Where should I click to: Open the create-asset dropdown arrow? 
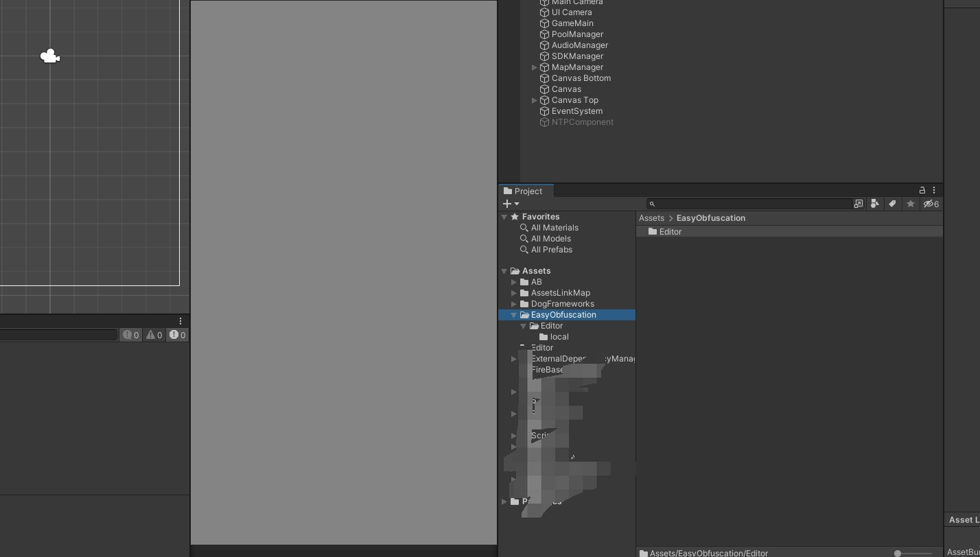tap(517, 204)
